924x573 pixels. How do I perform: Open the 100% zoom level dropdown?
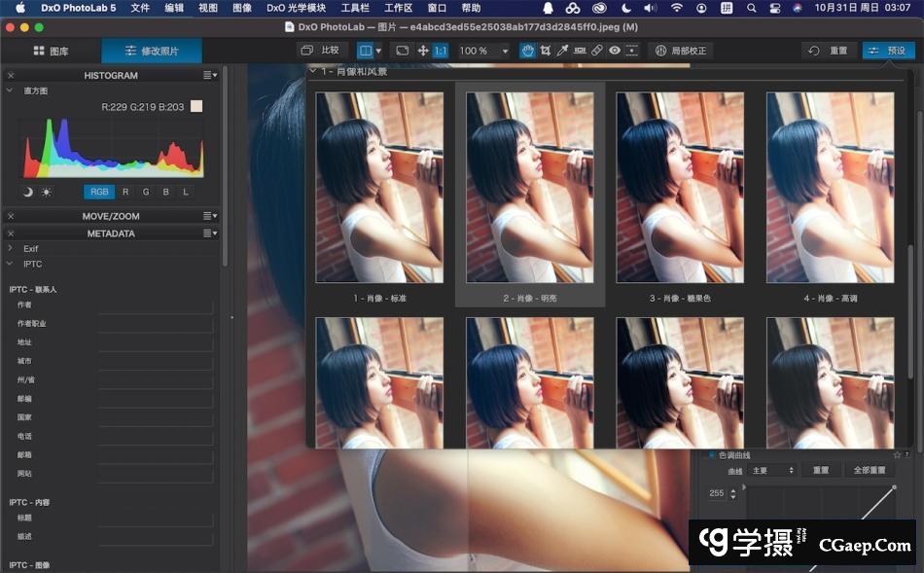[x=483, y=51]
